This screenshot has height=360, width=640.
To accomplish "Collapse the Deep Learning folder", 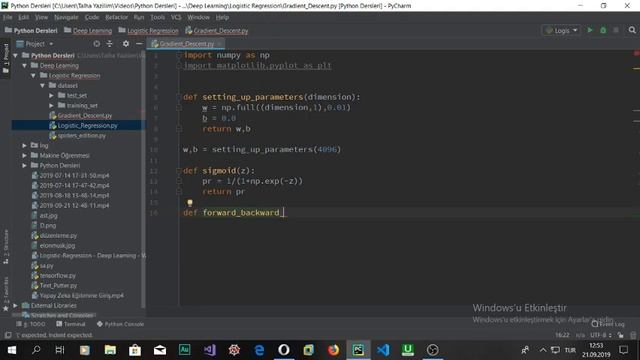I will click(24, 65).
